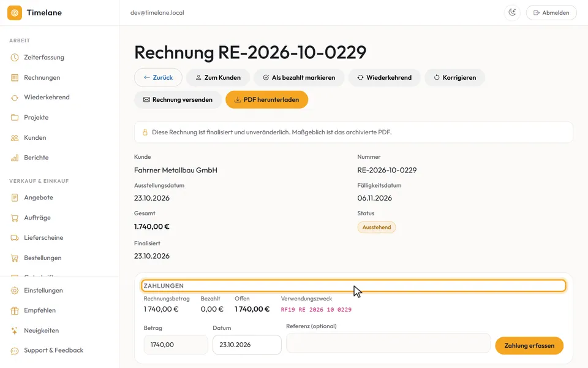Click the invoice icon beside Rechnungen
The image size is (588, 368).
pos(15,78)
